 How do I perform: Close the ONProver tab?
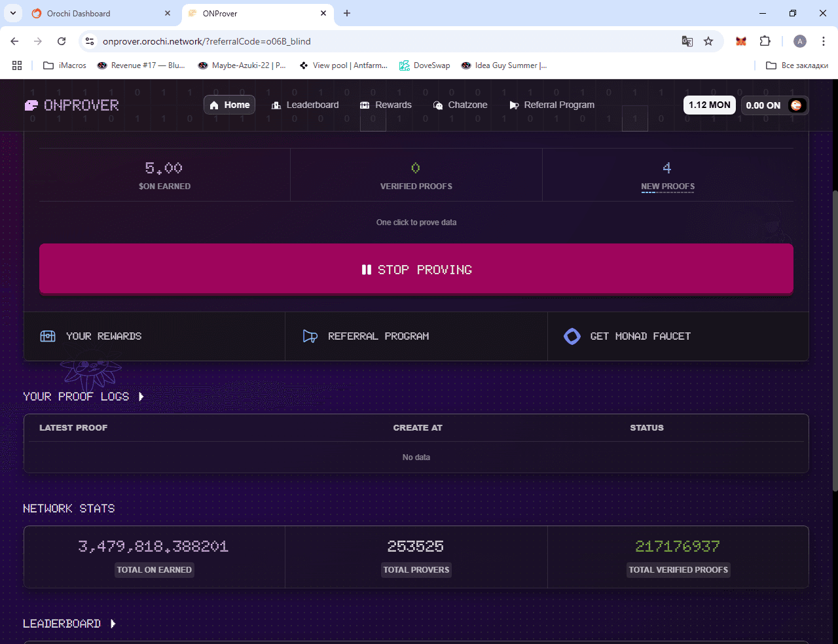pyautogui.click(x=323, y=13)
